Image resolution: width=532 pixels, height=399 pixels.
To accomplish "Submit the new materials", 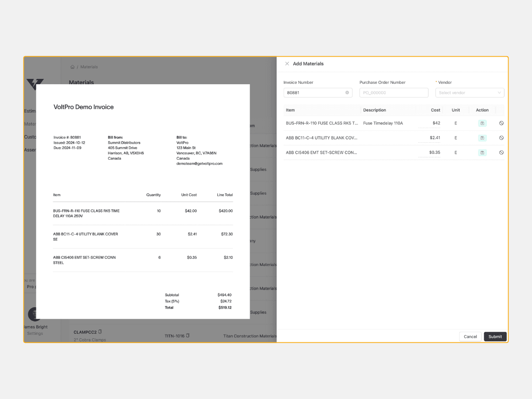I will coord(495,336).
